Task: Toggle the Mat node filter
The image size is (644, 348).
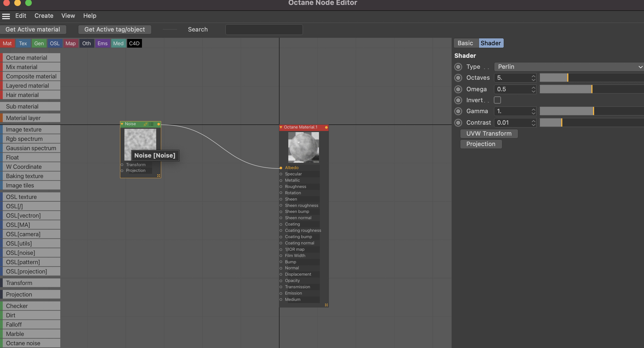Action: tap(7, 43)
